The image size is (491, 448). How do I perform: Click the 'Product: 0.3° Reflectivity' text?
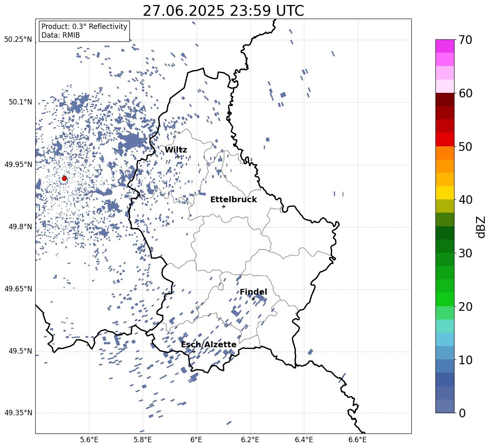pos(84,27)
